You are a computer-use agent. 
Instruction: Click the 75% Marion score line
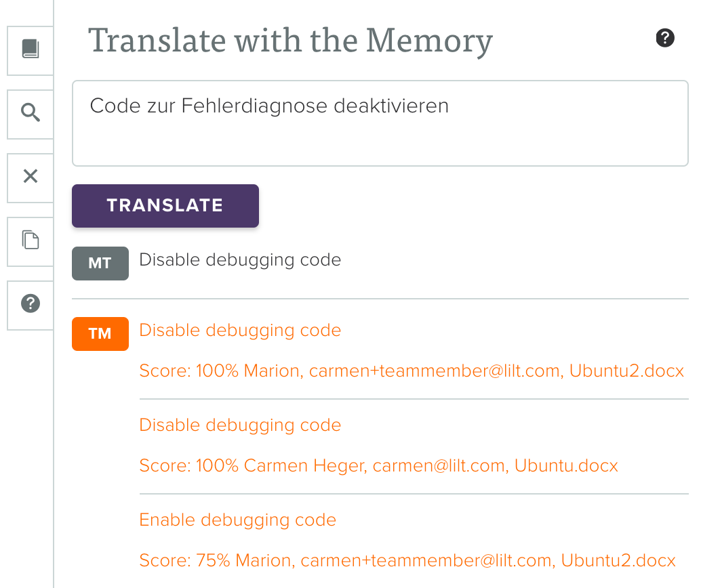pos(407,561)
